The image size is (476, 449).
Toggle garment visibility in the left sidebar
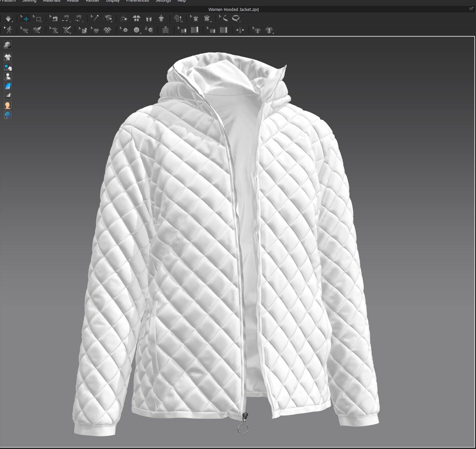coord(8,57)
